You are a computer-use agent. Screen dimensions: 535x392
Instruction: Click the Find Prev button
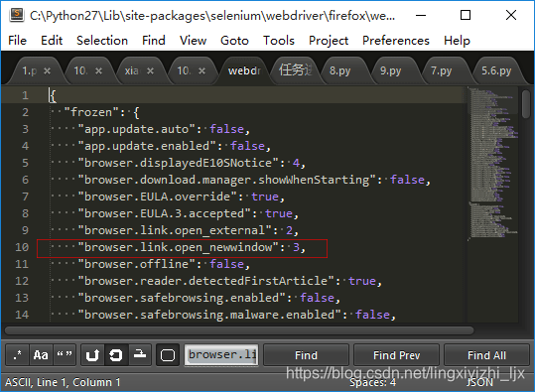[x=396, y=355]
